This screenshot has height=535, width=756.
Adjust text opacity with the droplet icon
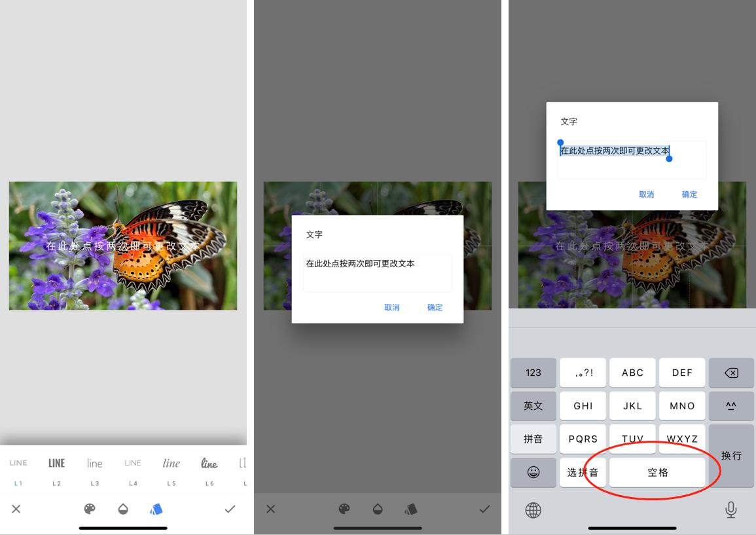pyautogui.click(x=123, y=509)
